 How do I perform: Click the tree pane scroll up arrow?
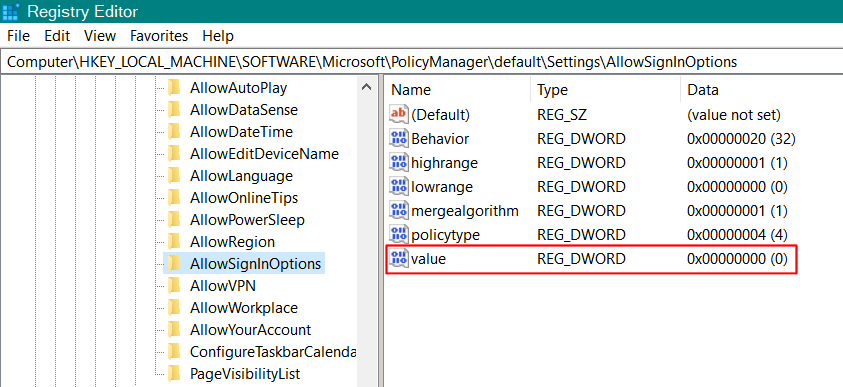(366, 87)
